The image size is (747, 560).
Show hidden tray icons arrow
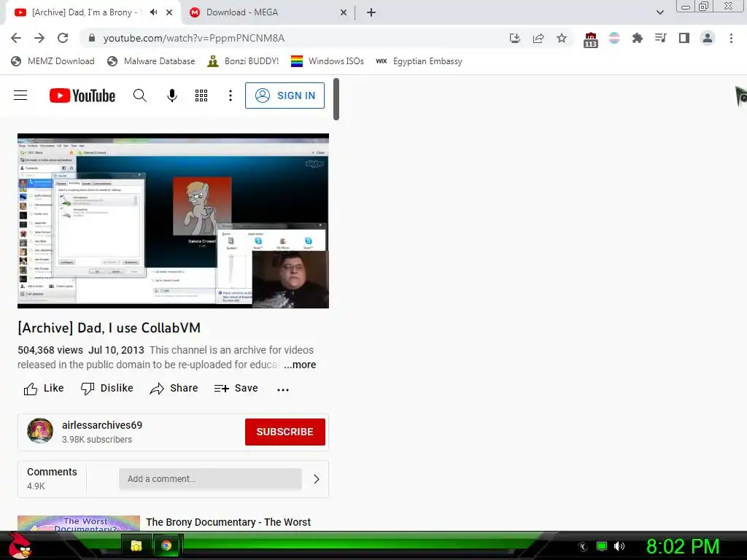583,547
